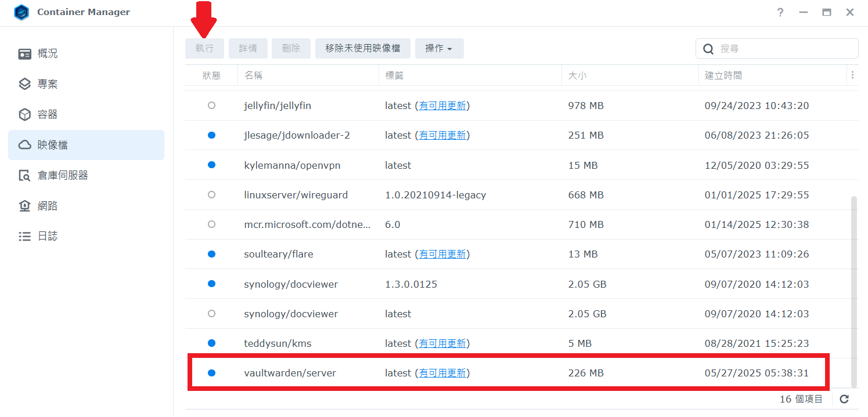Select the kylemanna/openvpn image name

coord(292,165)
